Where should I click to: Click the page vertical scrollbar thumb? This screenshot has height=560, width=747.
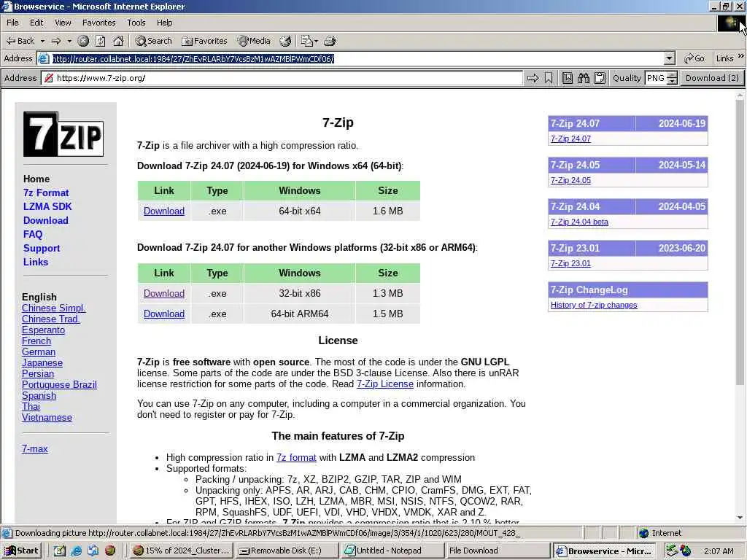pyautogui.click(x=740, y=243)
